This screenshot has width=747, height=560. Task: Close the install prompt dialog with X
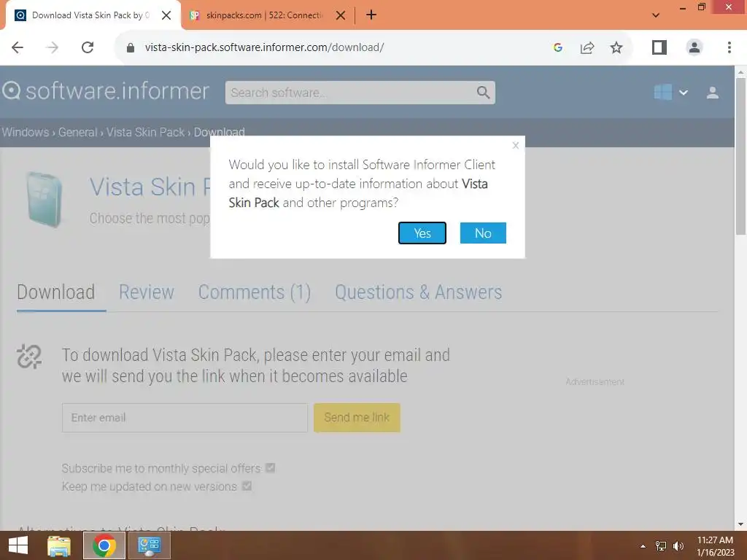[x=516, y=146]
